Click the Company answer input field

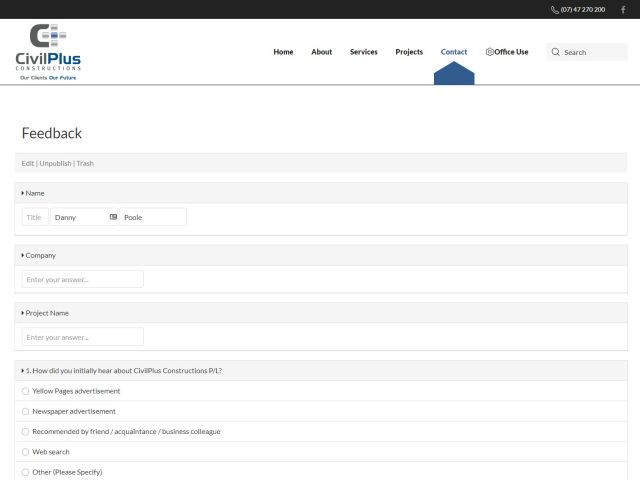pos(83,279)
